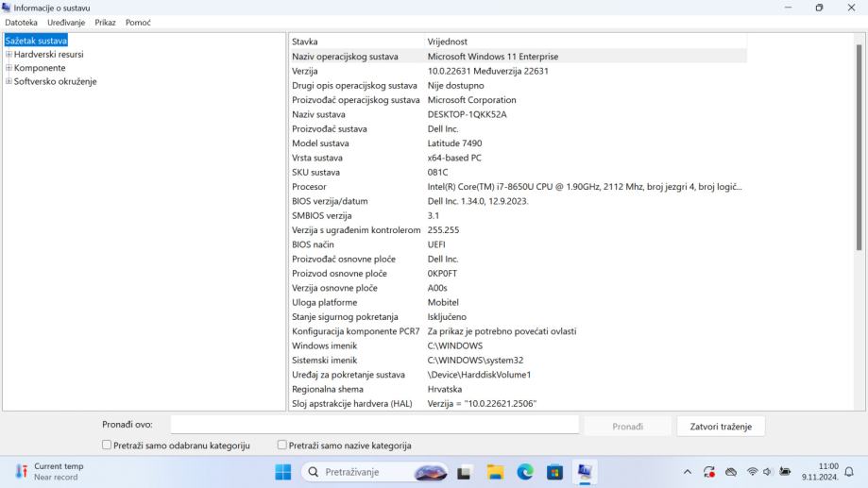This screenshot has height=488, width=868.
Task: Expand the Softversko okruženje tree node
Action: (9, 81)
